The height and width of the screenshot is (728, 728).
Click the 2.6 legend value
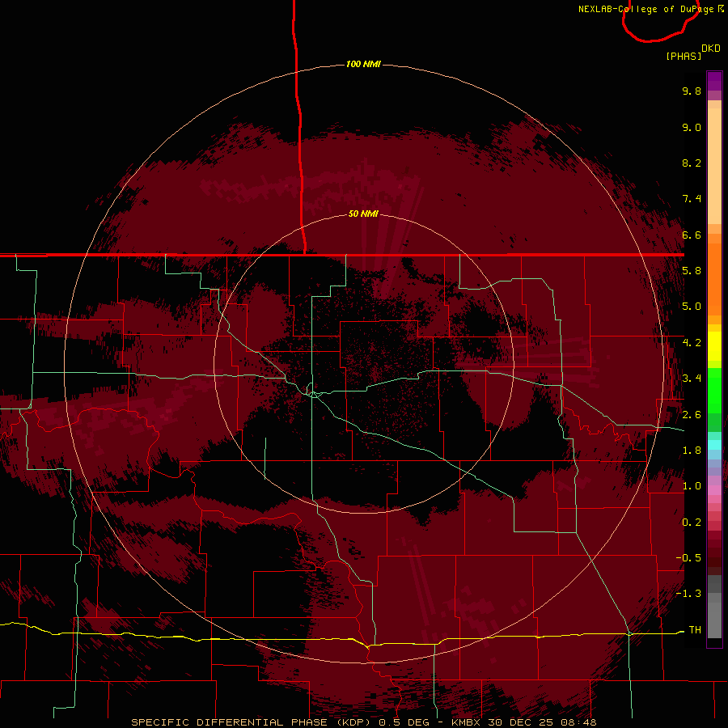(x=692, y=415)
